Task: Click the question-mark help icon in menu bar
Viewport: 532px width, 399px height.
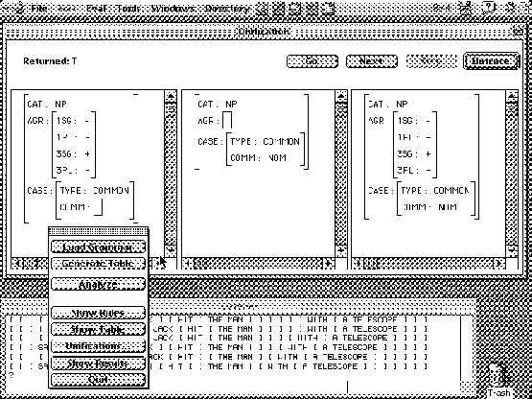Action: (x=489, y=7)
